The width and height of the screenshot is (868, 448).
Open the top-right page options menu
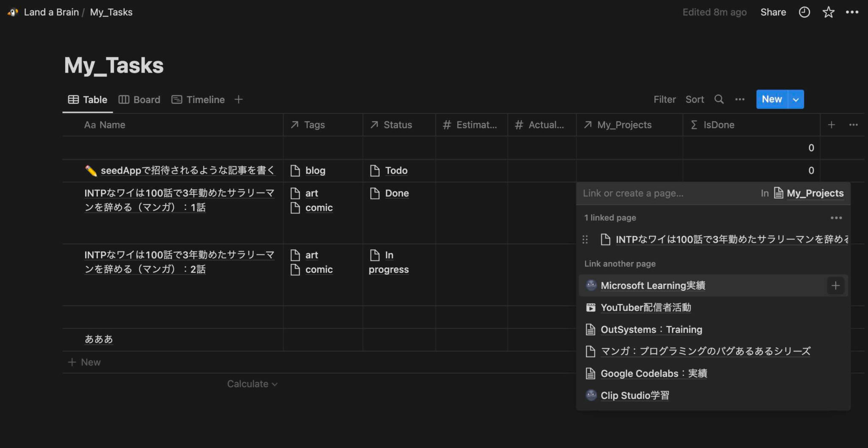(852, 12)
